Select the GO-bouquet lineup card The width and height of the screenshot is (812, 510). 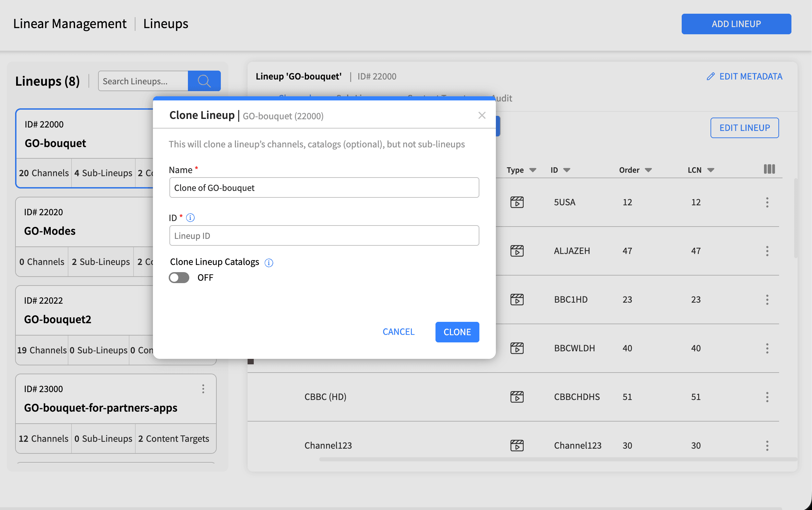(84, 148)
